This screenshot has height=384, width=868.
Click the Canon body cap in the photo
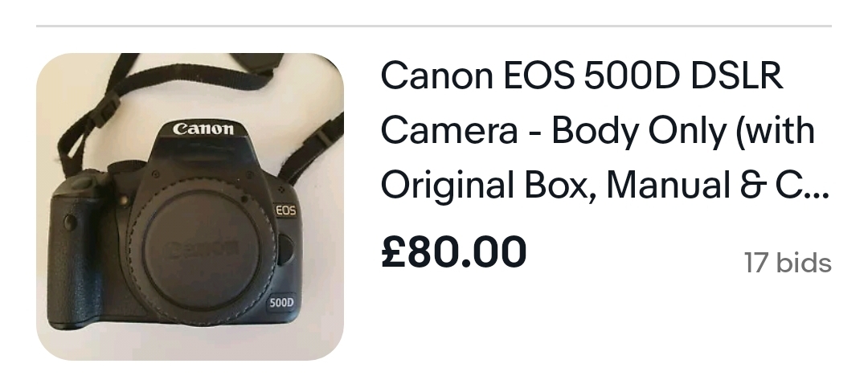pos(203,248)
